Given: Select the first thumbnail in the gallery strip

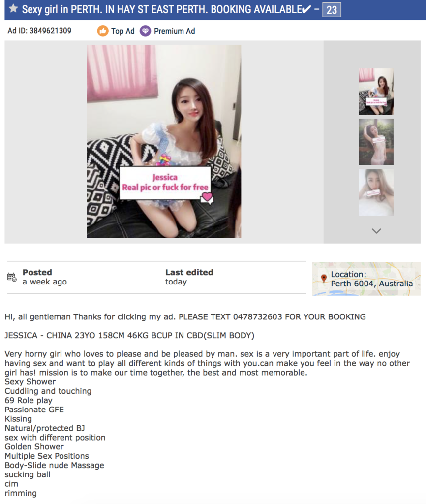Looking at the screenshot, I should tap(376, 91).
